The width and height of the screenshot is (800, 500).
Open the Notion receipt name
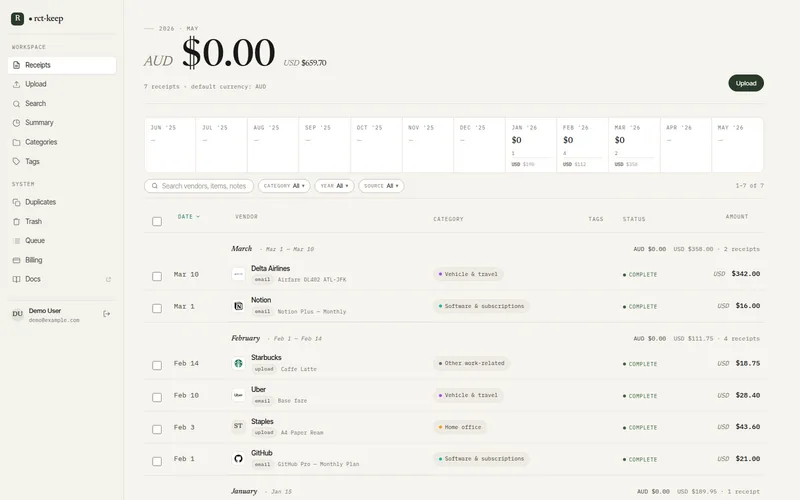261,301
